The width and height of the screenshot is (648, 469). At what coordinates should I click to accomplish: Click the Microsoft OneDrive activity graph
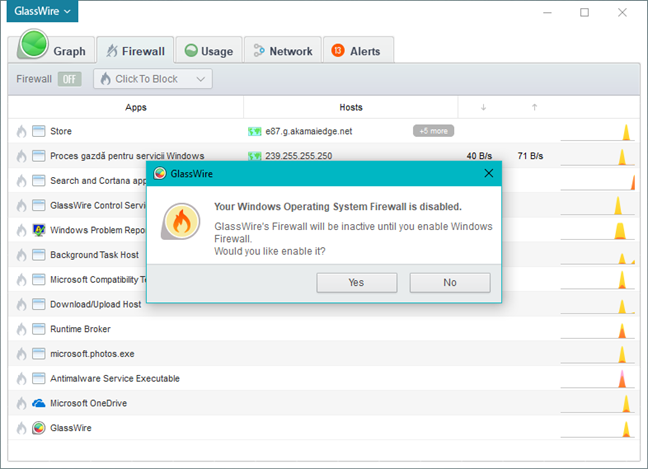598,404
